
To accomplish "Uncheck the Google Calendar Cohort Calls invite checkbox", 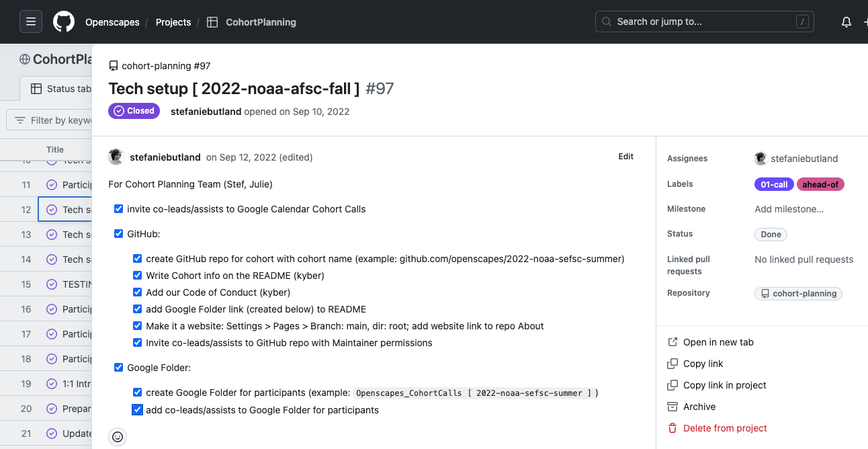I will pos(119,209).
